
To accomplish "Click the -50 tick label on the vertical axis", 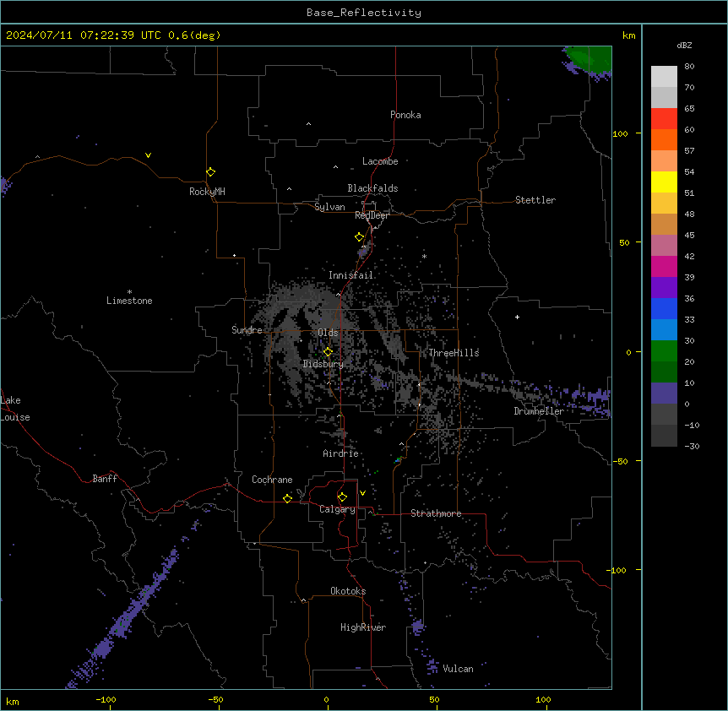I will (620, 461).
